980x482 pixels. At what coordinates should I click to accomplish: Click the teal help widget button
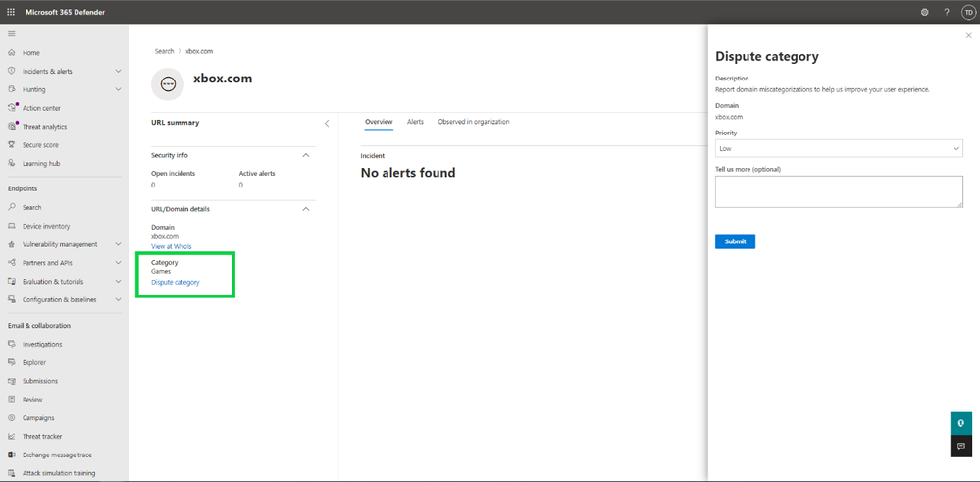tap(961, 423)
